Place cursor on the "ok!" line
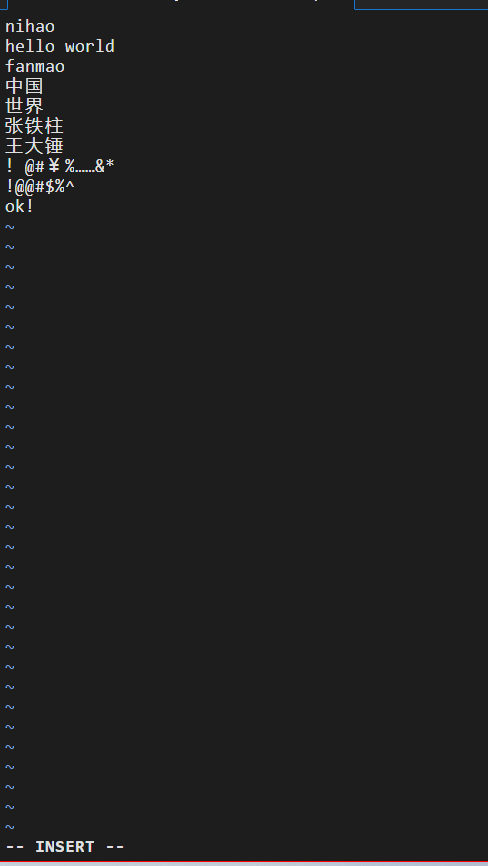This screenshot has width=488, height=866. (19, 207)
